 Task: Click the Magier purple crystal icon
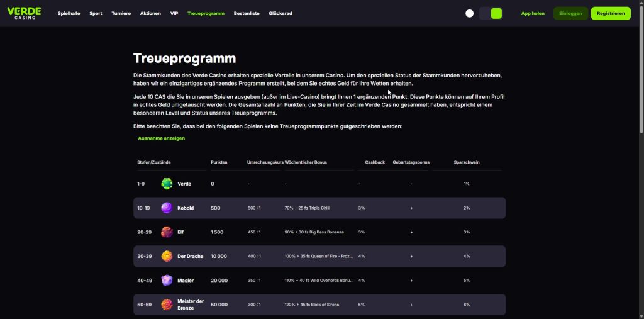coord(167,281)
